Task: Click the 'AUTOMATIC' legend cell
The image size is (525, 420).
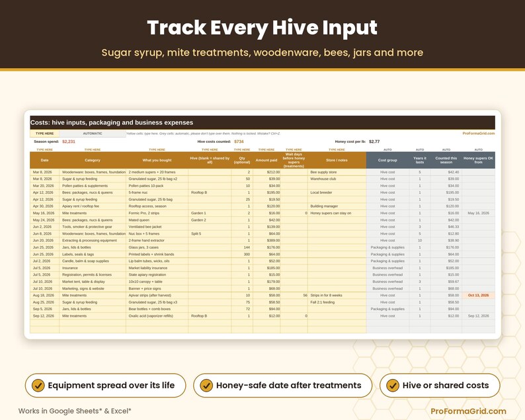Action: point(93,134)
